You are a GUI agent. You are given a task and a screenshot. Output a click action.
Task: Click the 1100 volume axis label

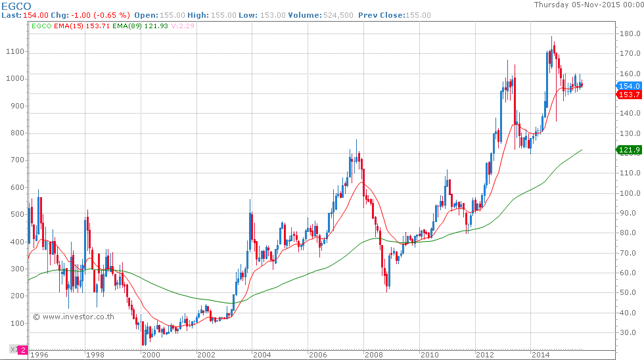click(15, 52)
